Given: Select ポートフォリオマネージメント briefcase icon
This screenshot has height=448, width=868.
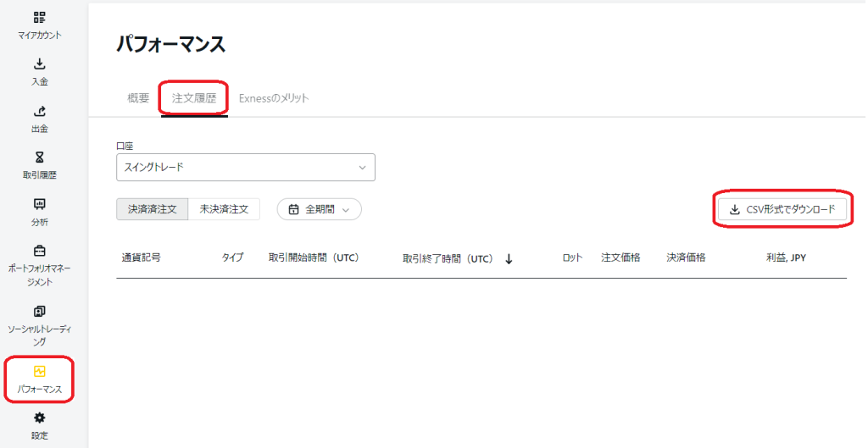Looking at the screenshot, I should tap(40, 251).
